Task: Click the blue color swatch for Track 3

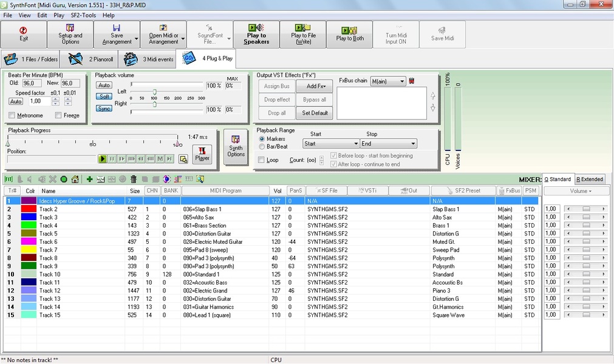Action: tap(29, 217)
